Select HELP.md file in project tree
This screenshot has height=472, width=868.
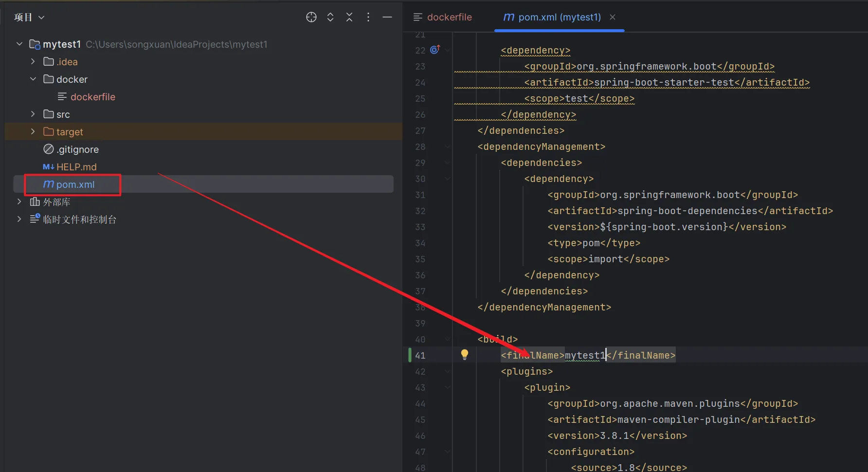(x=76, y=167)
